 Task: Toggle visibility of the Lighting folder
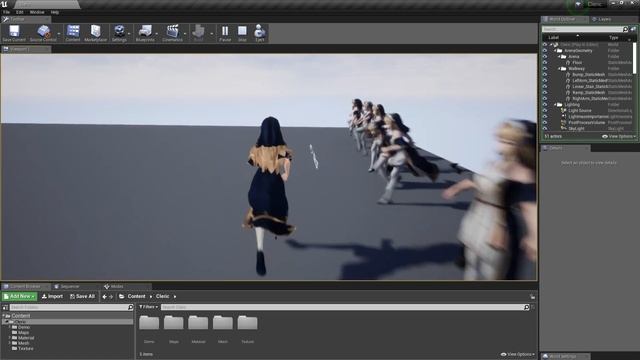544,104
